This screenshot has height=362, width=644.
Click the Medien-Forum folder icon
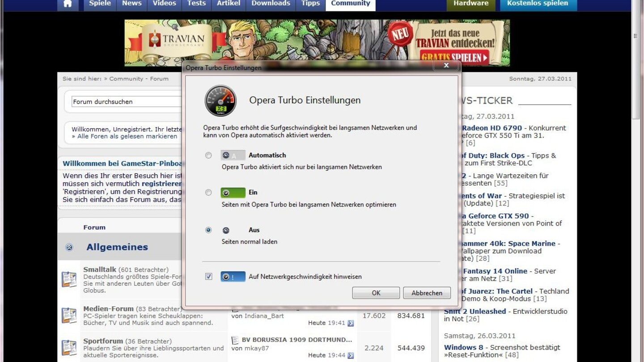(x=69, y=316)
